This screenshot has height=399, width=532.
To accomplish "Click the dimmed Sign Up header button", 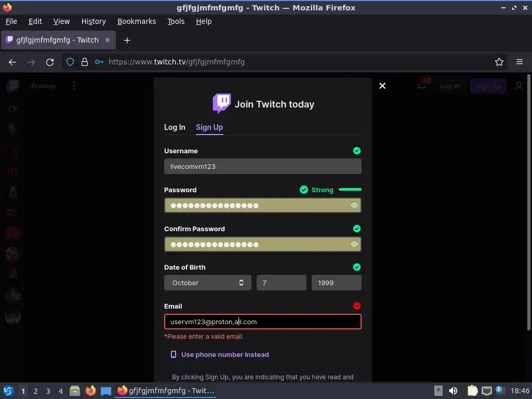I will click(x=487, y=86).
